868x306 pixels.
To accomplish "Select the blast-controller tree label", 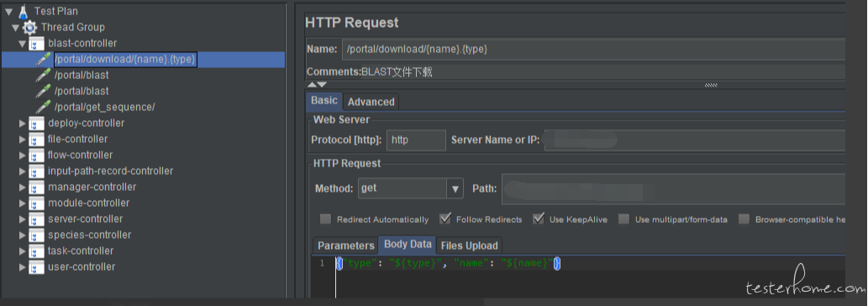I will tap(82, 43).
